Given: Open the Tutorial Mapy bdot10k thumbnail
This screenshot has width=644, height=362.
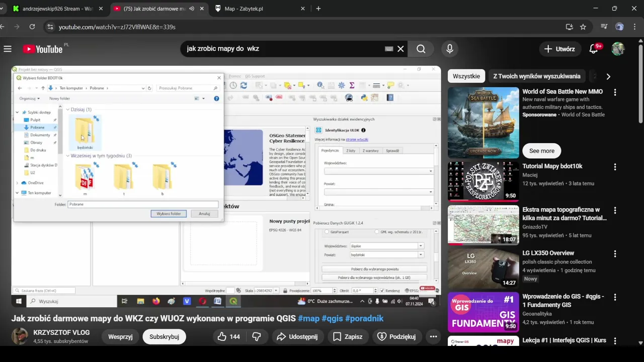Looking at the screenshot, I should [x=483, y=182].
